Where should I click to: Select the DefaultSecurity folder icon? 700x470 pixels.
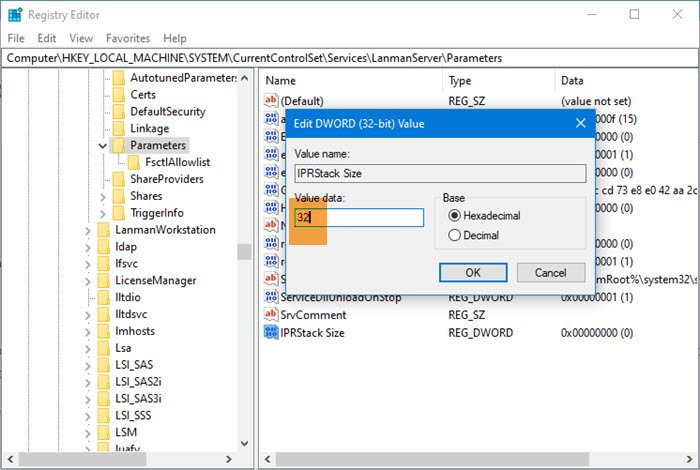(x=119, y=112)
